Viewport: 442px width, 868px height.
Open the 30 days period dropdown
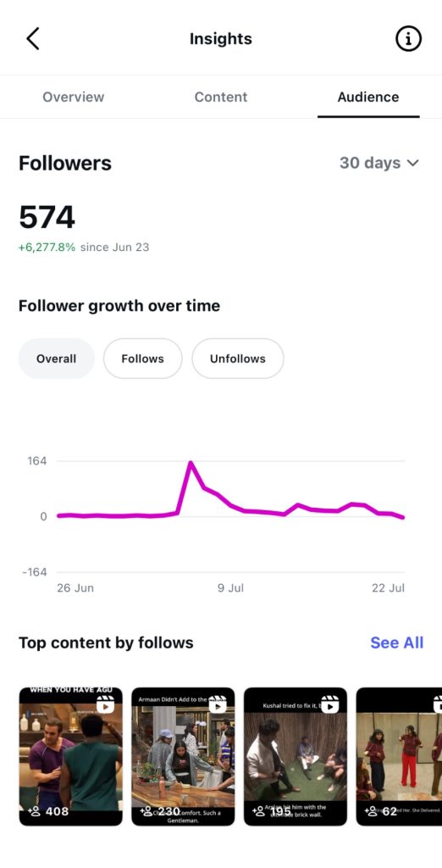379,163
